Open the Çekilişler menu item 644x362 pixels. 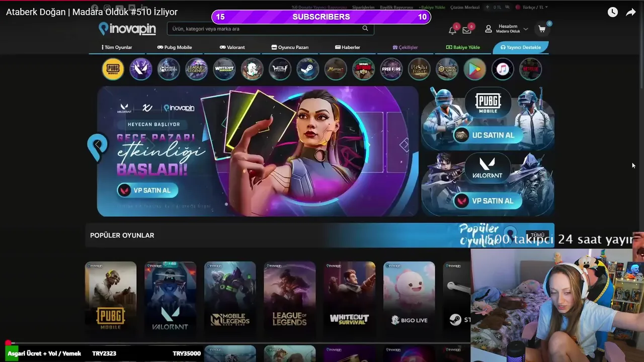tap(405, 47)
